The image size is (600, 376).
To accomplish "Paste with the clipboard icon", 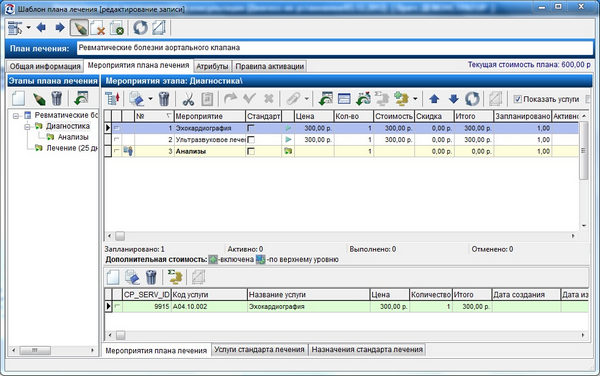I will (x=207, y=99).
